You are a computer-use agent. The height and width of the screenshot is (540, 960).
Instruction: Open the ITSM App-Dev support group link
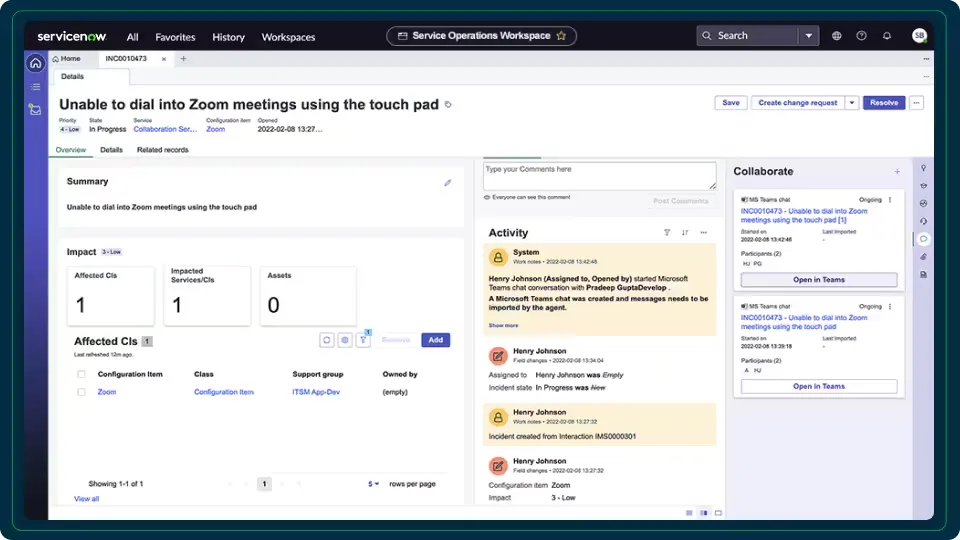(x=316, y=392)
